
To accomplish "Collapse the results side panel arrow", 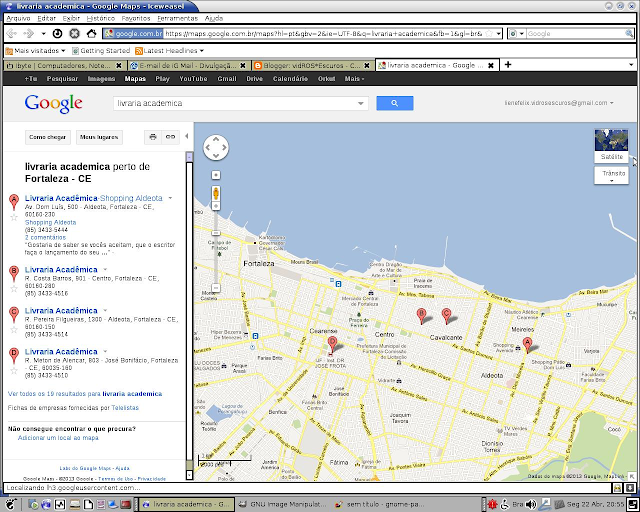I will [x=187, y=136].
